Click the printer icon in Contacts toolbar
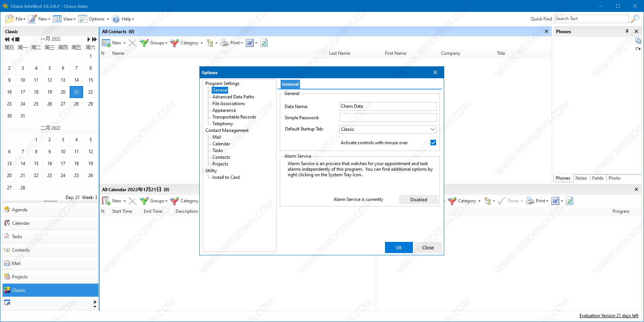Viewport: 644px width, 322px height. coord(224,43)
